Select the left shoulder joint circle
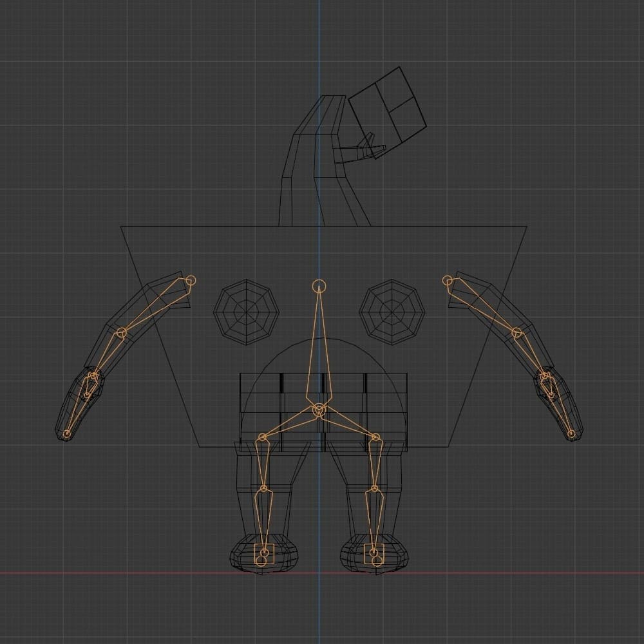644x644 pixels. pyautogui.click(x=191, y=281)
